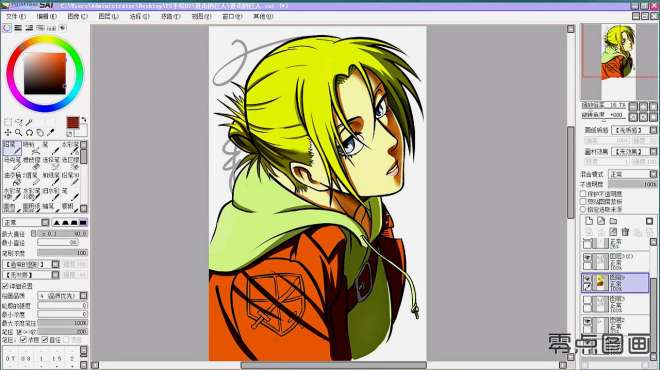Click the navigator thumbnail preview

(618, 52)
